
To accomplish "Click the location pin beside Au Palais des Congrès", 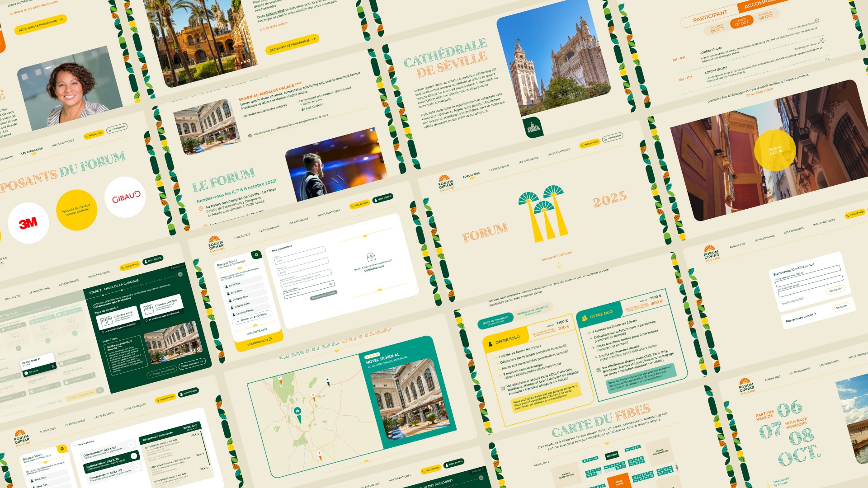I will [x=201, y=209].
